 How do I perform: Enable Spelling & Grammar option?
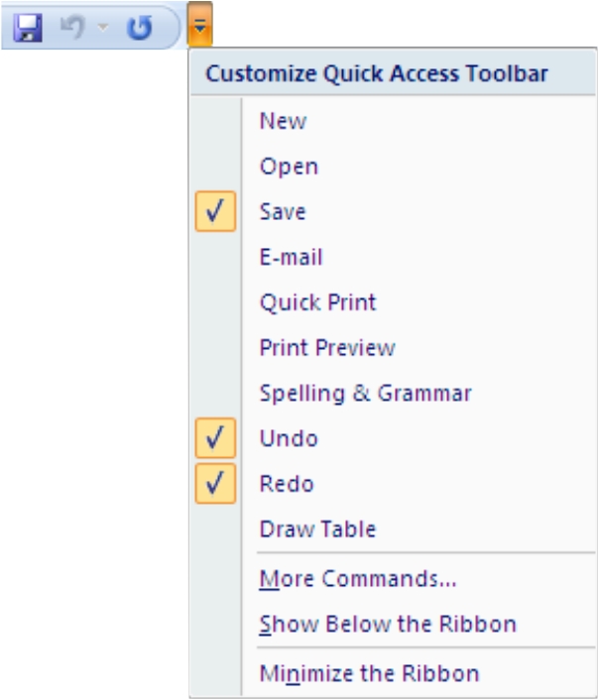click(365, 394)
